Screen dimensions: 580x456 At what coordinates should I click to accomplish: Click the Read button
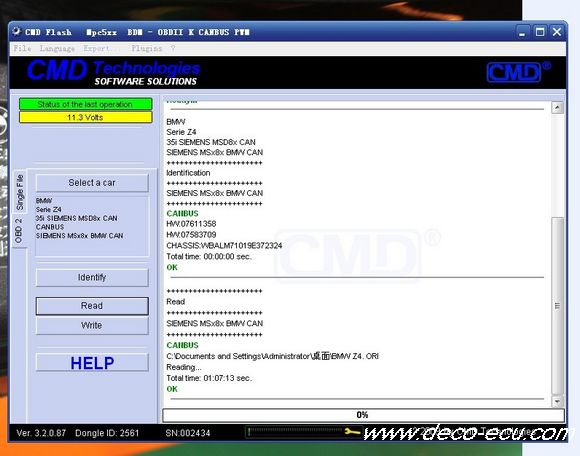[92, 306]
